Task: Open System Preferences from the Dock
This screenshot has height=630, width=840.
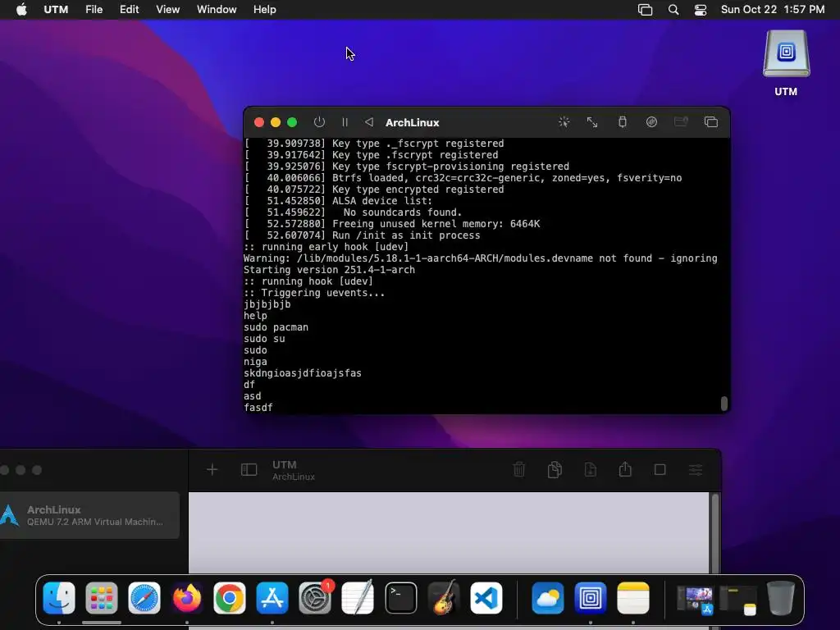Action: [315, 598]
